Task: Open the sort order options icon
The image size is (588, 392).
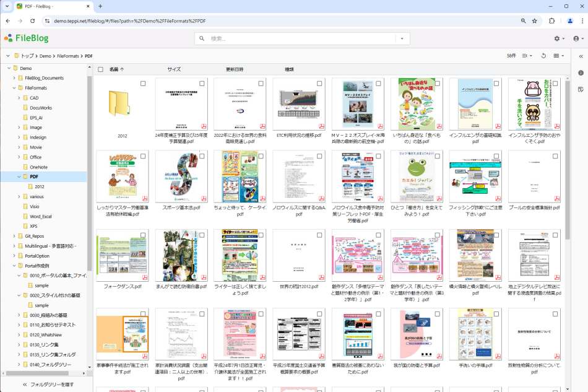Action: [x=527, y=56]
